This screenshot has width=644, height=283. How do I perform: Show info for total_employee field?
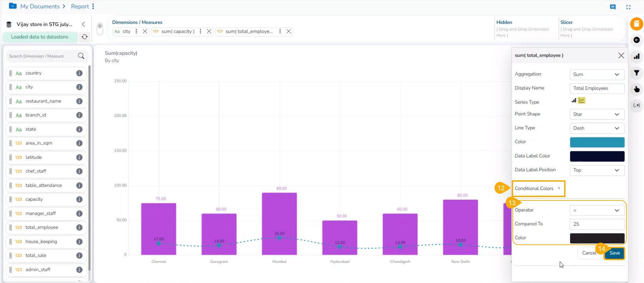(x=79, y=228)
